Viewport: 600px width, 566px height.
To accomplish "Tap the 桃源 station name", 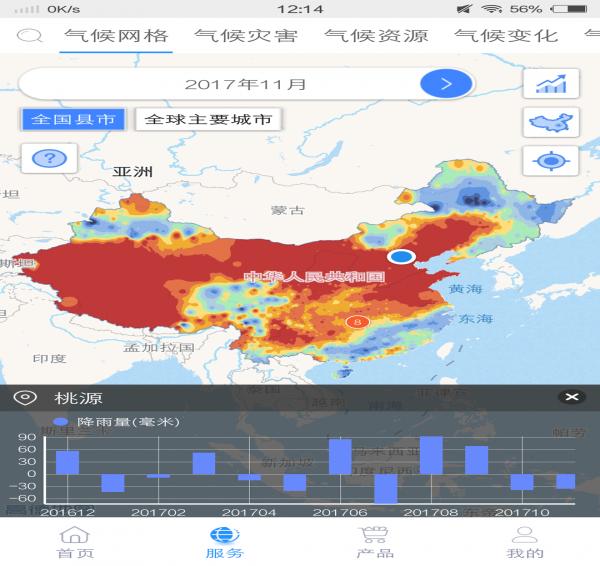I will pyautogui.click(x=78, y=398).
